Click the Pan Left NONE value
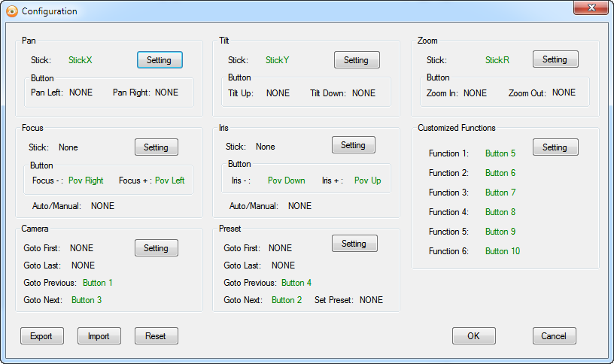This screenshot has height=364, width=614. pyautogui.click(x=81, y=93)
